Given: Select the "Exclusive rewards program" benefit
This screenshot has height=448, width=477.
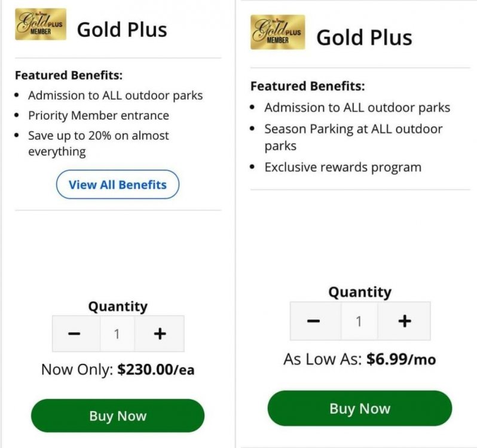Looking at the screenshot, I should pos(343,167).
